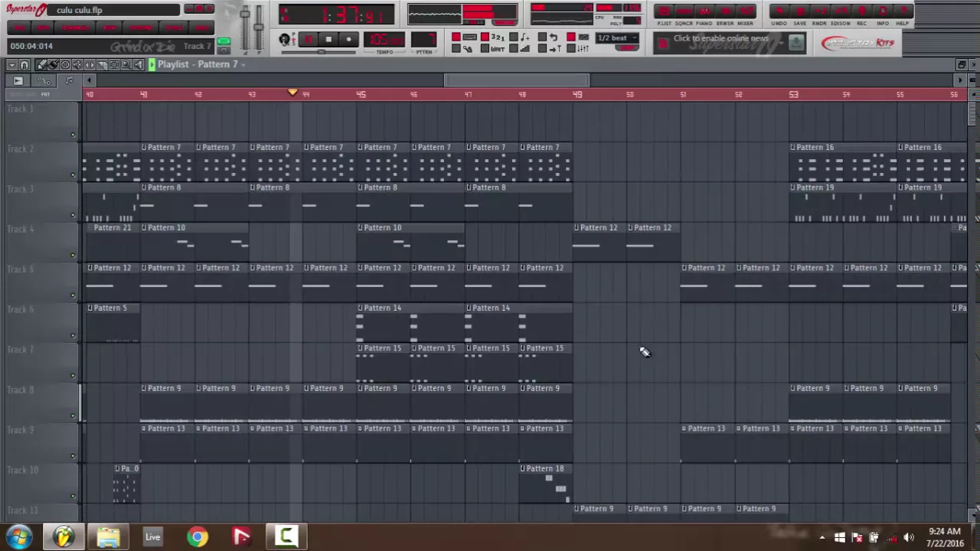Click the SAVE button

point(800,11)
